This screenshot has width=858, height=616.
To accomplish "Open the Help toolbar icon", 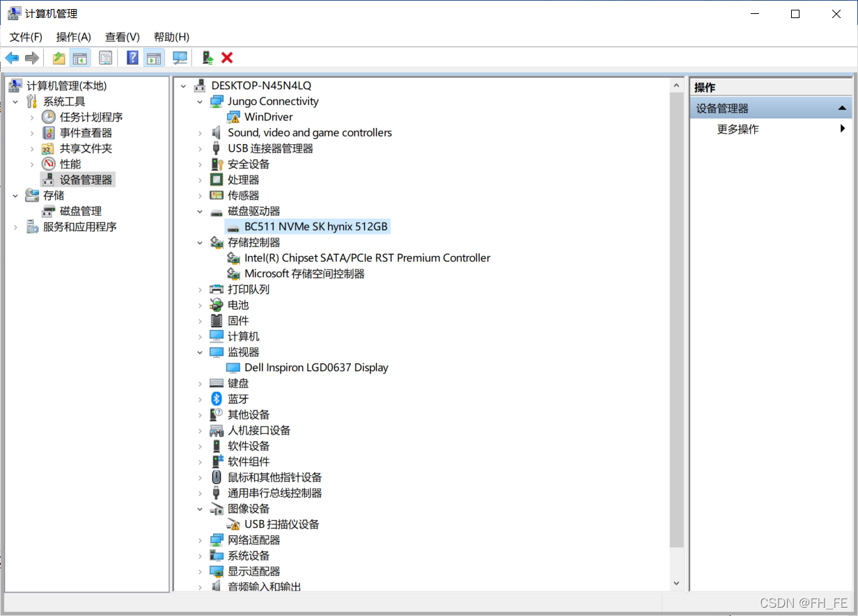I will [x=132, y=58].
